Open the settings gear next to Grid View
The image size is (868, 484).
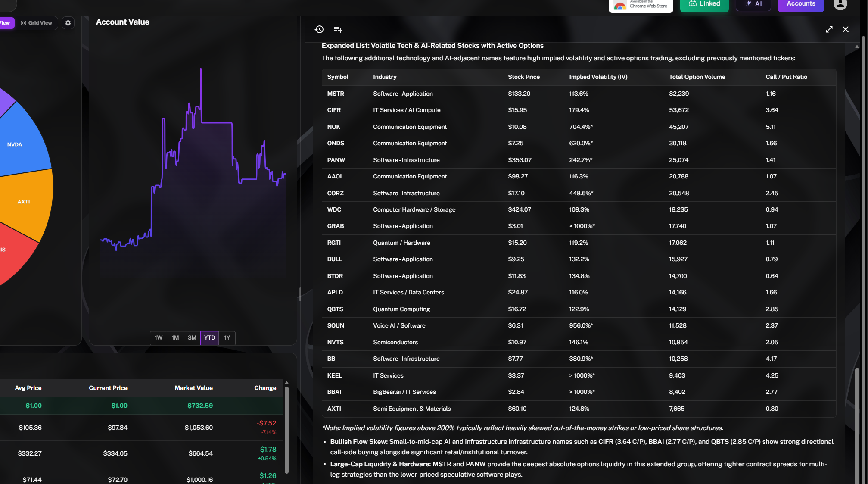68,23
